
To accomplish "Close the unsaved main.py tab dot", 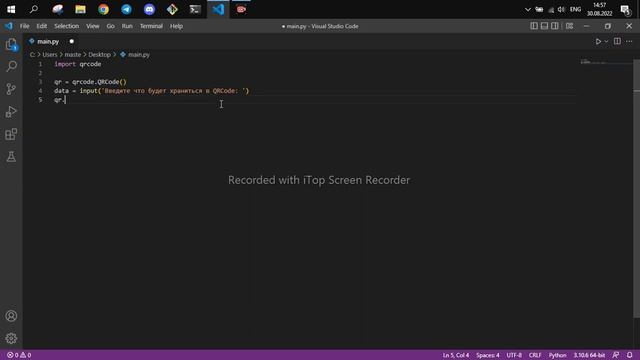I will coord(72,42).
